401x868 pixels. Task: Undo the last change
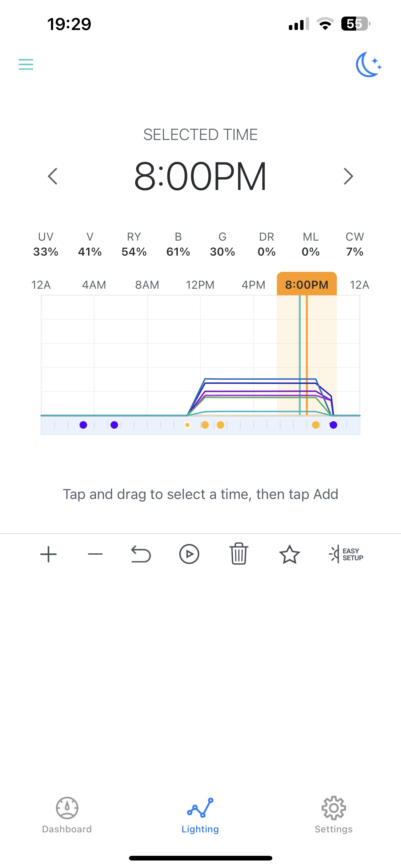pyautogui.click(x=141, y=554)
